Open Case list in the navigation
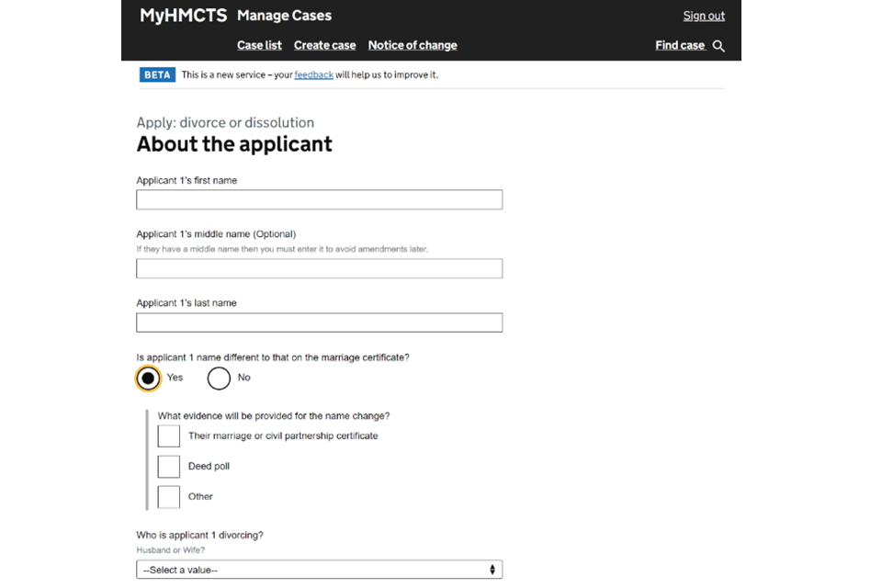This screenshot has width=882, height=588. pyautogui.click(x=259, y=45)
